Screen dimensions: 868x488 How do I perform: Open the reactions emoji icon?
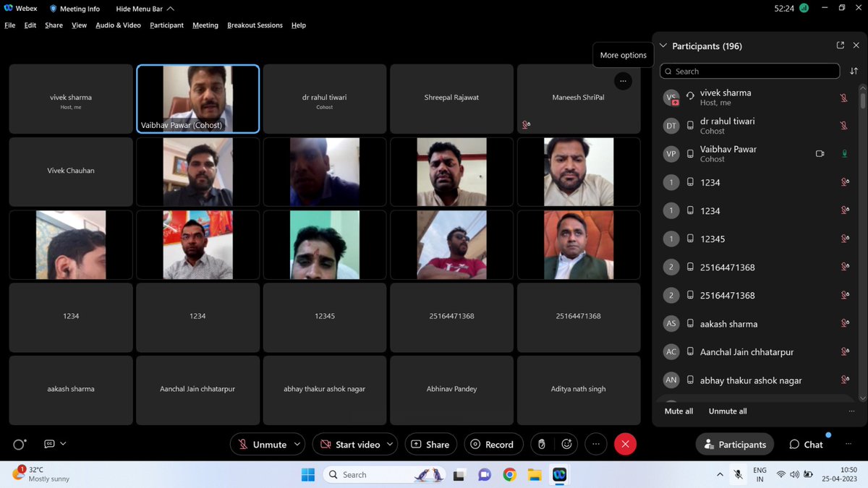567,444
